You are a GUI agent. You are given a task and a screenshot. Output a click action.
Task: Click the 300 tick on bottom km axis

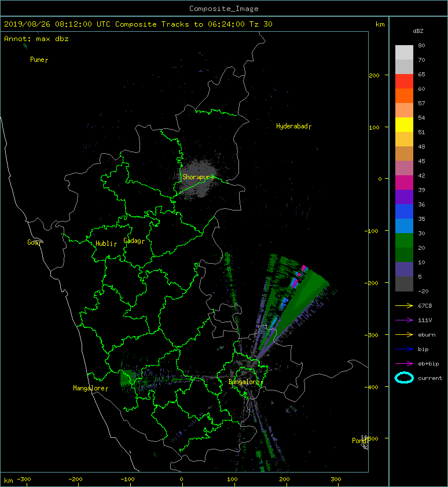(336, 479)
